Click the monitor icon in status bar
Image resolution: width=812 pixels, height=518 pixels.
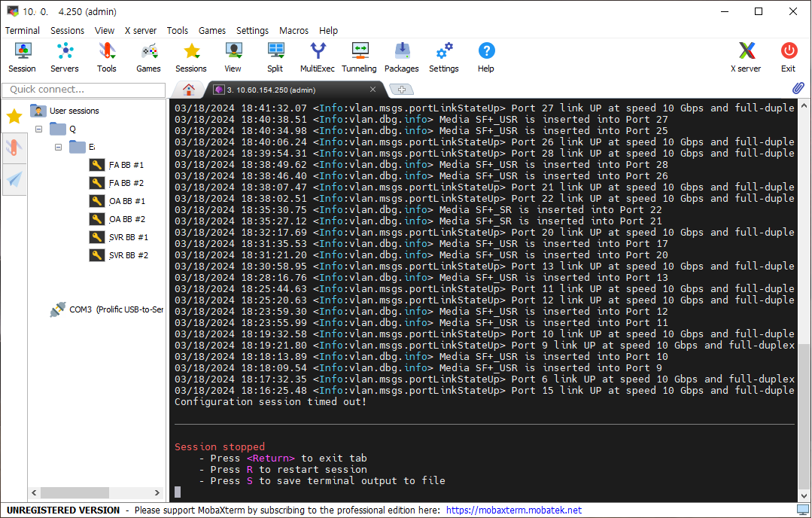[803, 510]
